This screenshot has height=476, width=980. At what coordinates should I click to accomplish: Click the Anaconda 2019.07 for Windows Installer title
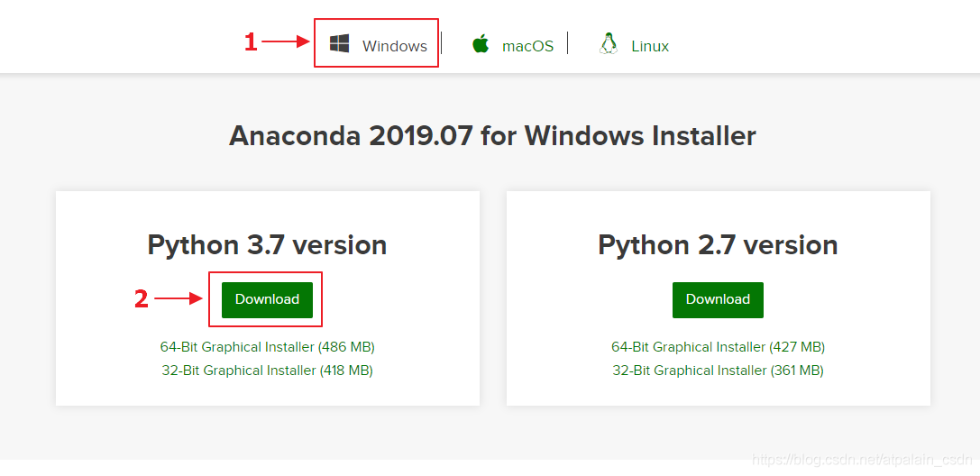point(492,135)
